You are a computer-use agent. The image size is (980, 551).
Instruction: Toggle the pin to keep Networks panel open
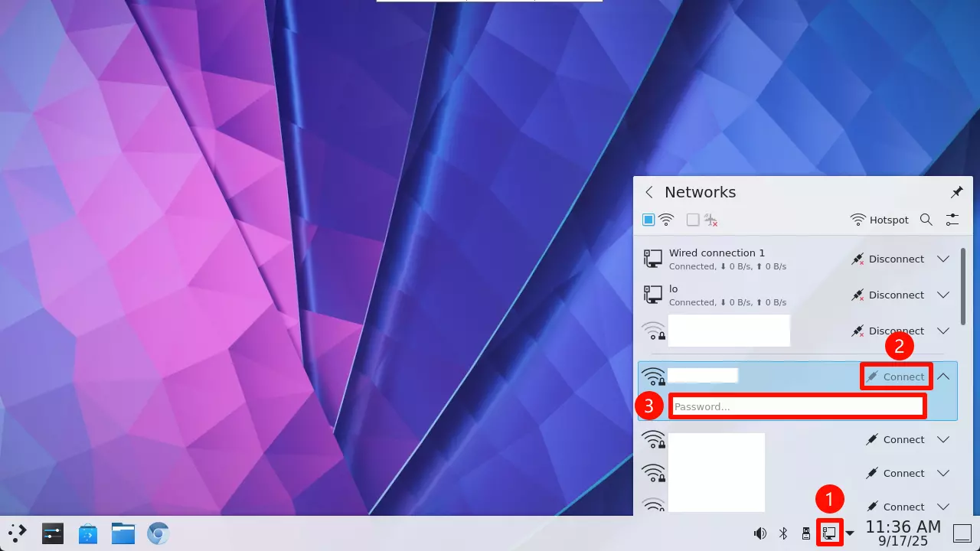(956, 192)
